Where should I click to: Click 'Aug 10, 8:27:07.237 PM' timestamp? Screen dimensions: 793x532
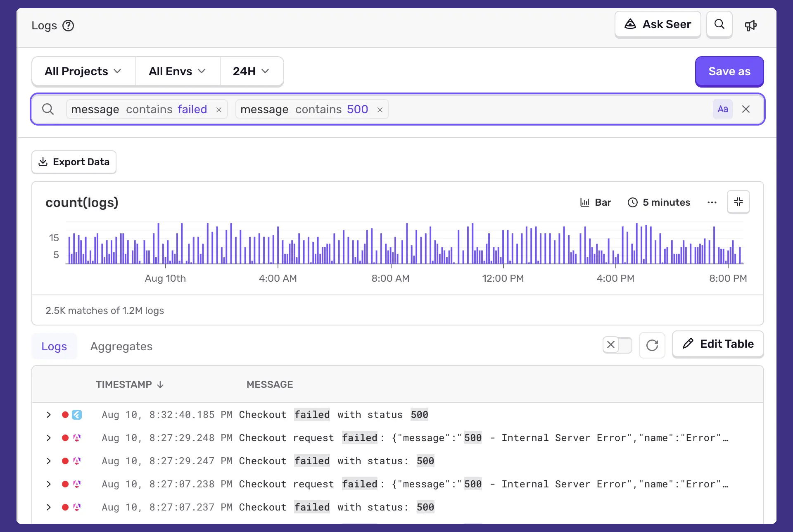[167, 507]
